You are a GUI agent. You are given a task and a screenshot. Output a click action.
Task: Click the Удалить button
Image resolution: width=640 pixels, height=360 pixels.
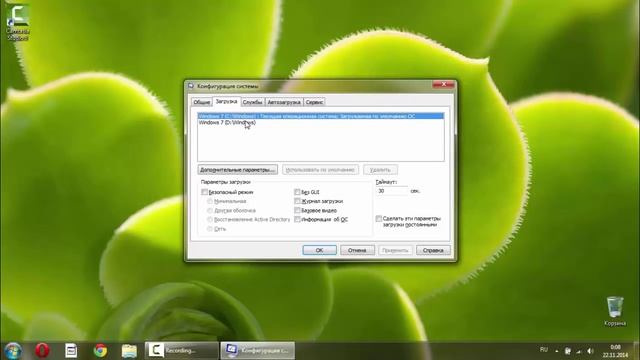(380, 169)
